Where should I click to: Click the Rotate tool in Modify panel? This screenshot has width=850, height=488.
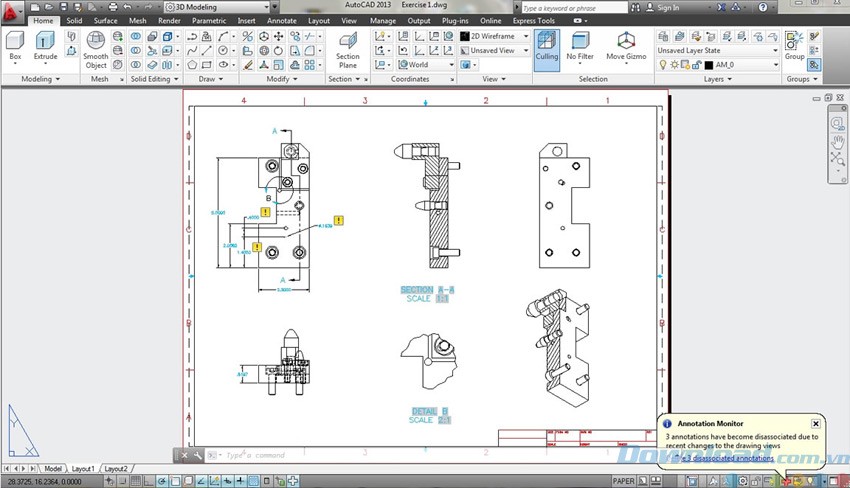tap(279, 50)
